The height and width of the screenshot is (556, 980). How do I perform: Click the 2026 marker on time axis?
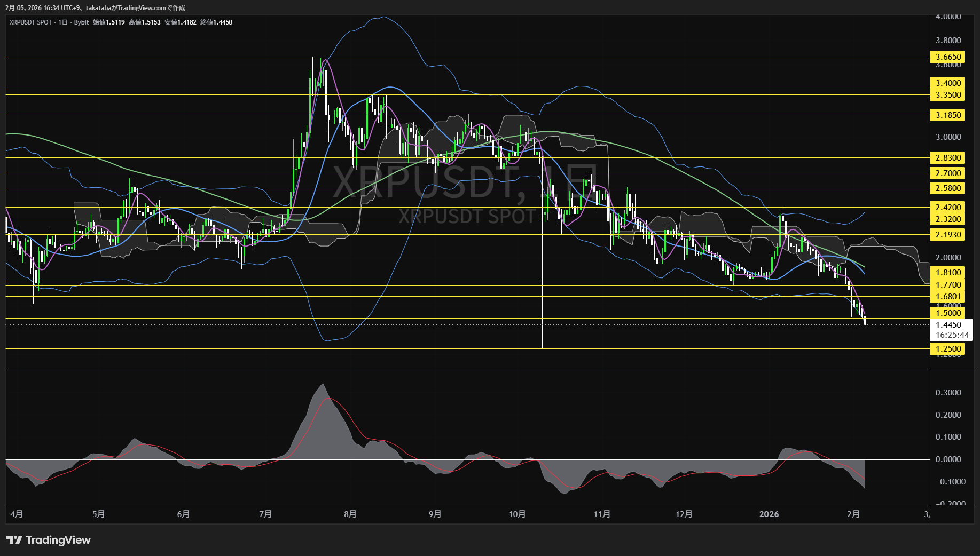769,514
